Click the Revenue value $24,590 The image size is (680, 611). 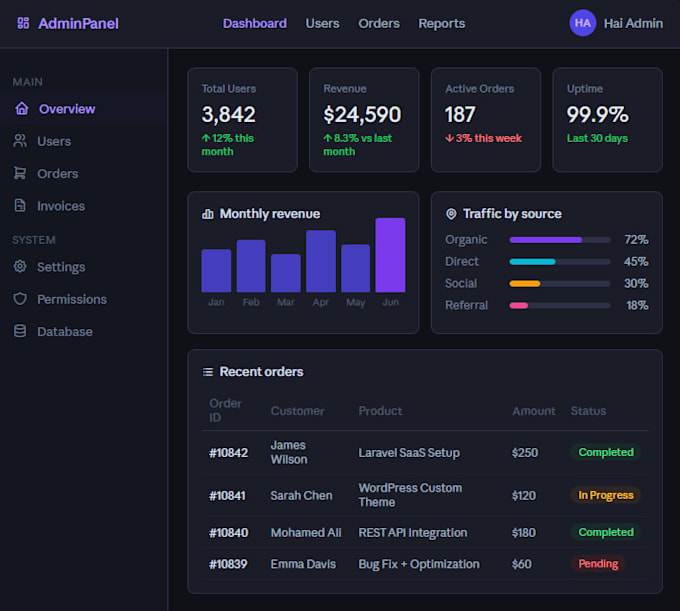point(362,114)
